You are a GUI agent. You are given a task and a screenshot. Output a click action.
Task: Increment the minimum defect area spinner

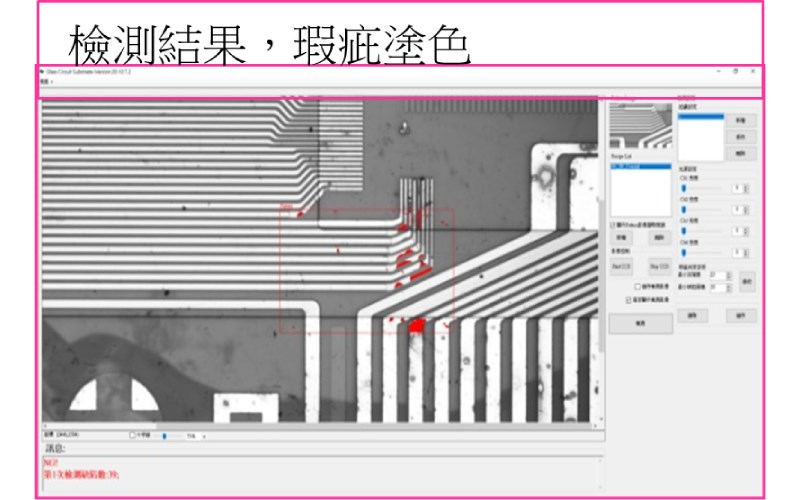click(729, 272)
